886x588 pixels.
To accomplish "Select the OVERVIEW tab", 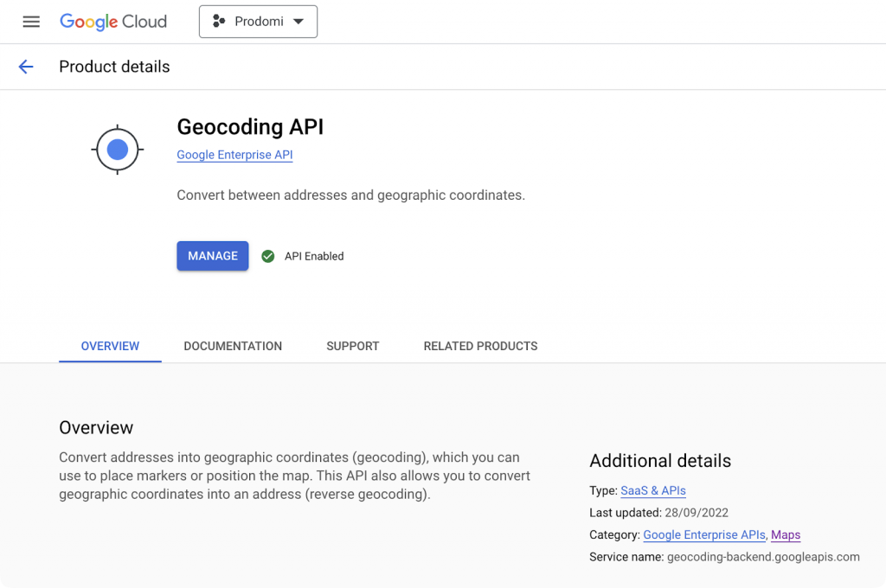I will (x=110, y=346).
